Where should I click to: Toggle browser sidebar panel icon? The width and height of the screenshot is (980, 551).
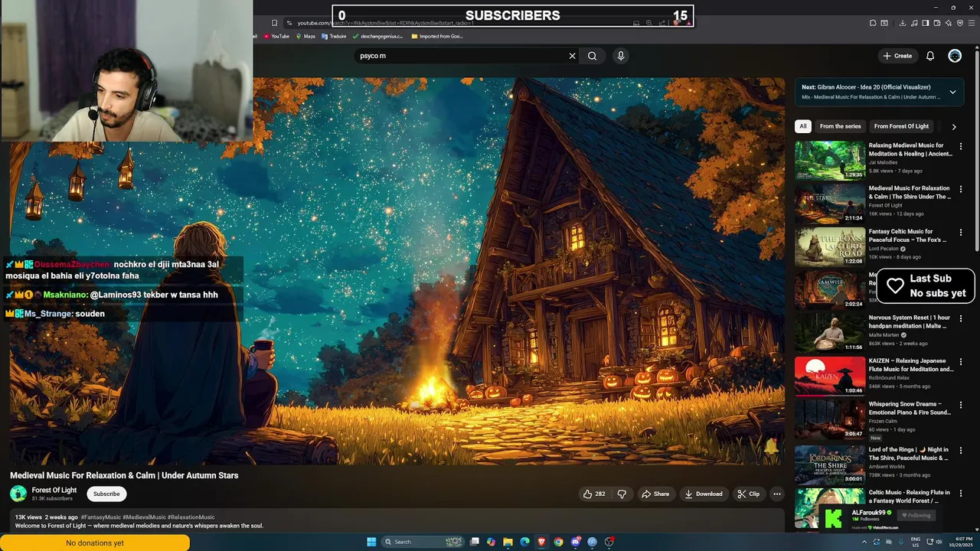(926, 23)
